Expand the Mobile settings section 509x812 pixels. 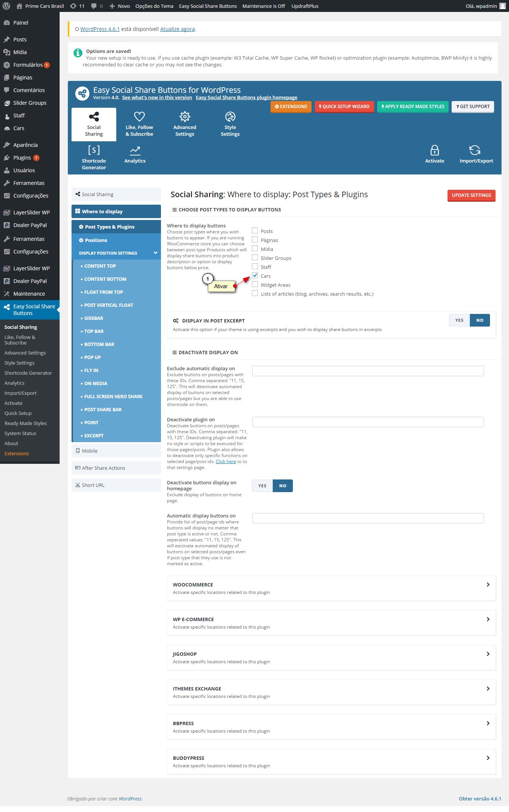click(x=116, y=451)
